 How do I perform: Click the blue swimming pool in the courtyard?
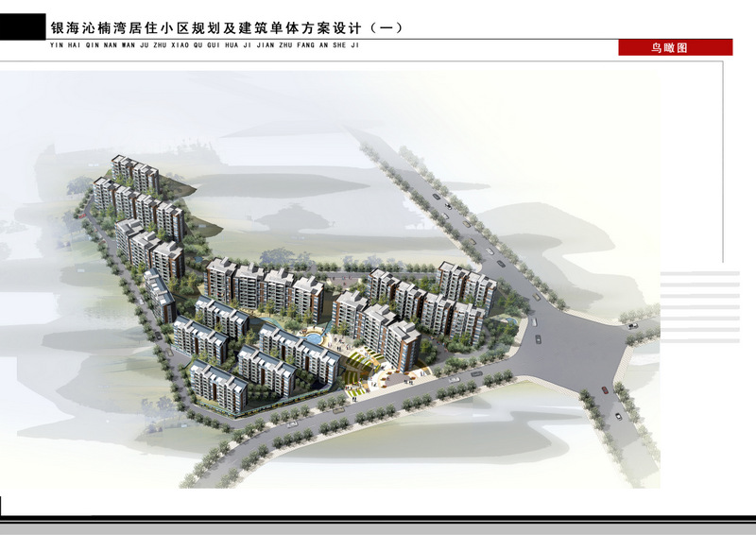point(309,337)
